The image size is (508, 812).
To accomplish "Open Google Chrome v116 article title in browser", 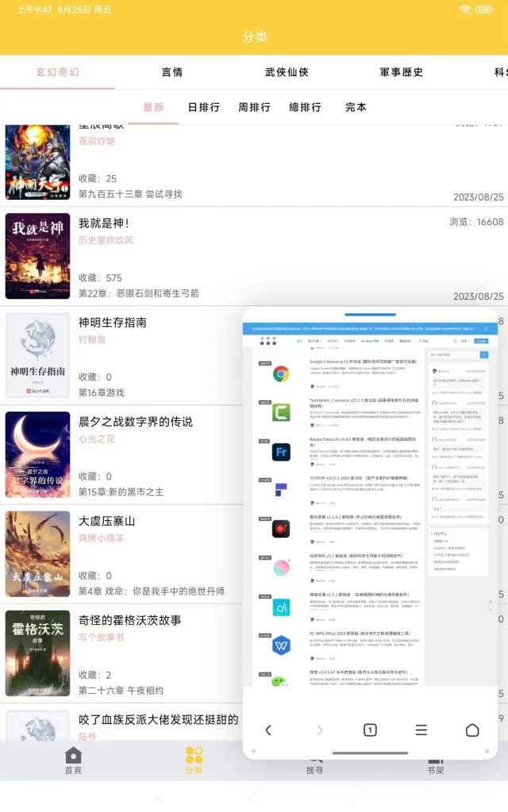I will (363, 362).
